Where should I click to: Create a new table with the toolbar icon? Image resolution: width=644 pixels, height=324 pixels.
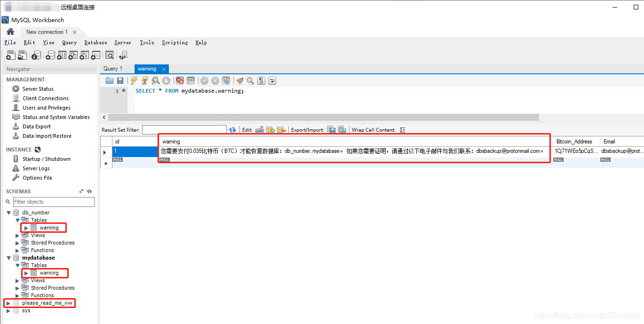61,55
